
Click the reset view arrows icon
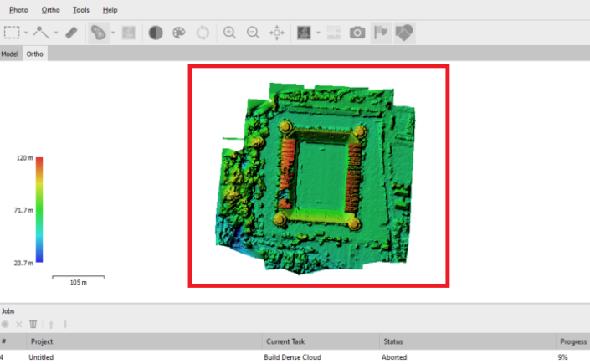click(276, 33)
